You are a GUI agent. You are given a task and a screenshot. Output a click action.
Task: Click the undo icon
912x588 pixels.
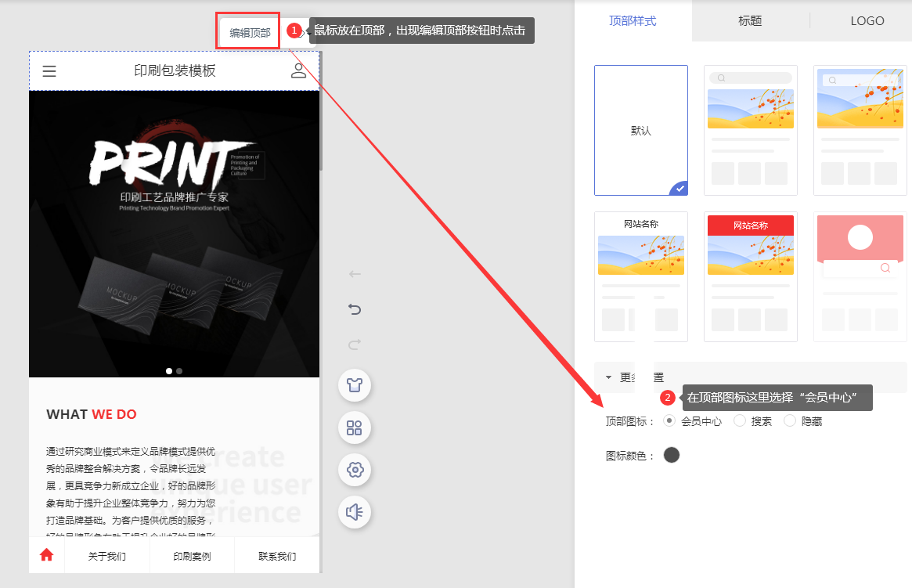tap(355, 309)
